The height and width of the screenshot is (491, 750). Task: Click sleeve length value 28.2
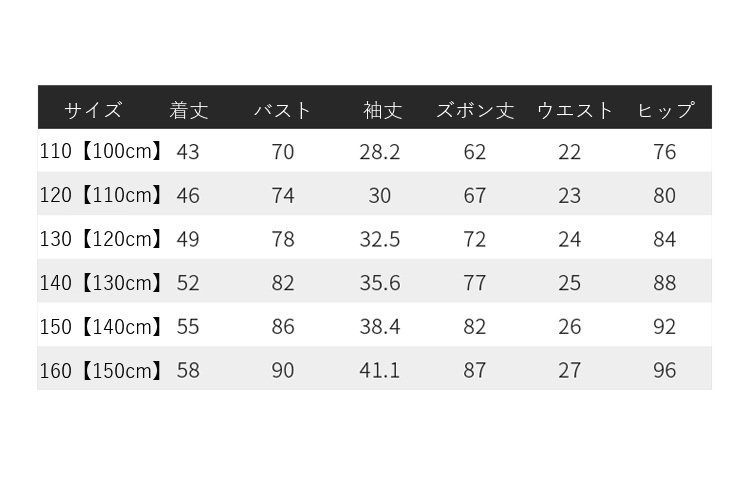[x=380, y=152]
